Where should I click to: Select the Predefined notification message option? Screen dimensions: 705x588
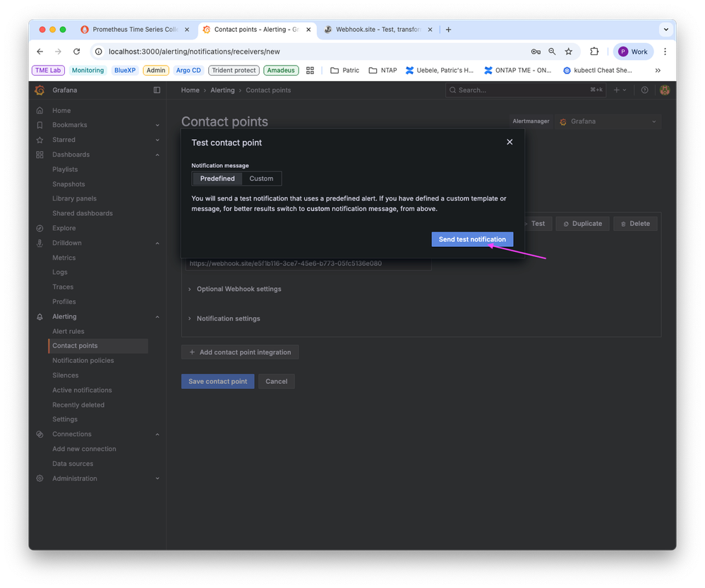(x=217, y=179)
